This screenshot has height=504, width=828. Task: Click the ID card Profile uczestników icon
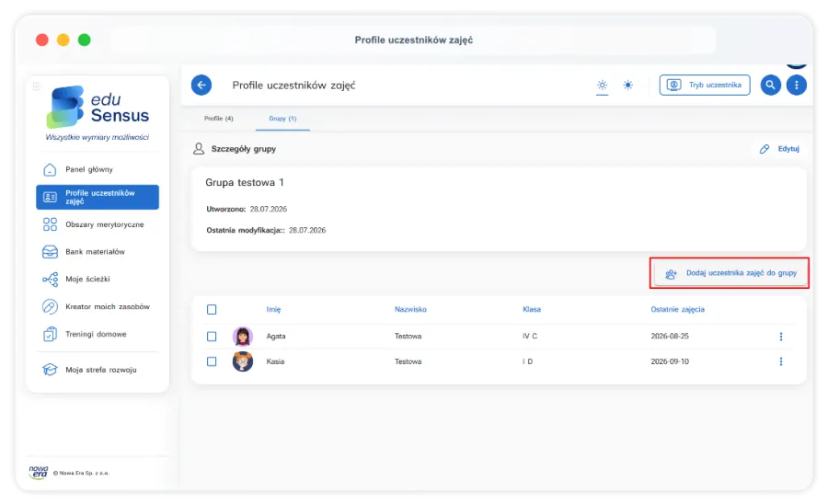50,197
